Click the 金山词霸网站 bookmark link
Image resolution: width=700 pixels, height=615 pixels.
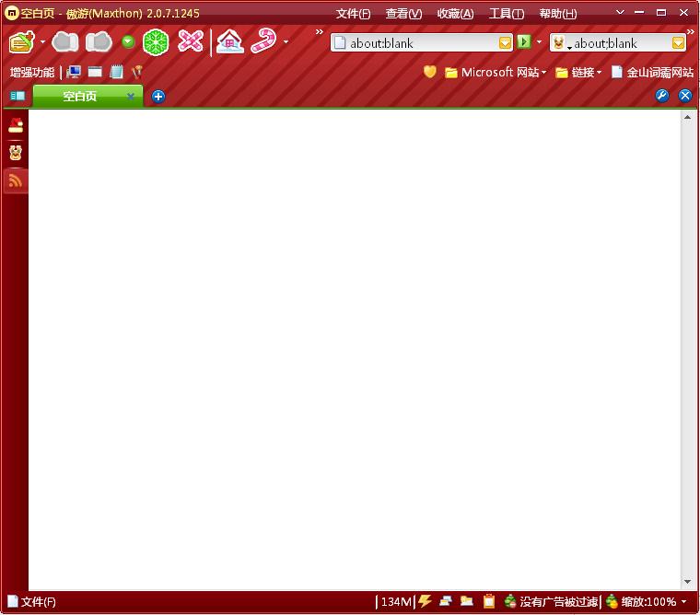pyautogui.click(x=652, y=73)
